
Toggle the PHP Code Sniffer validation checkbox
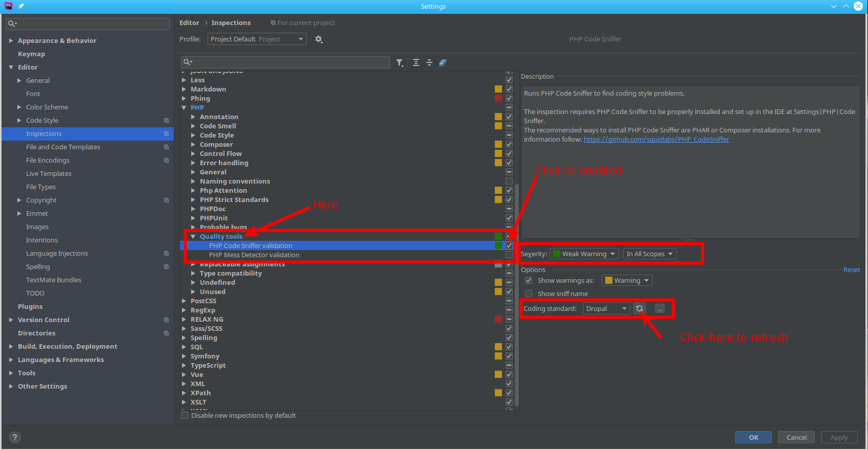[x=509, y=245]
